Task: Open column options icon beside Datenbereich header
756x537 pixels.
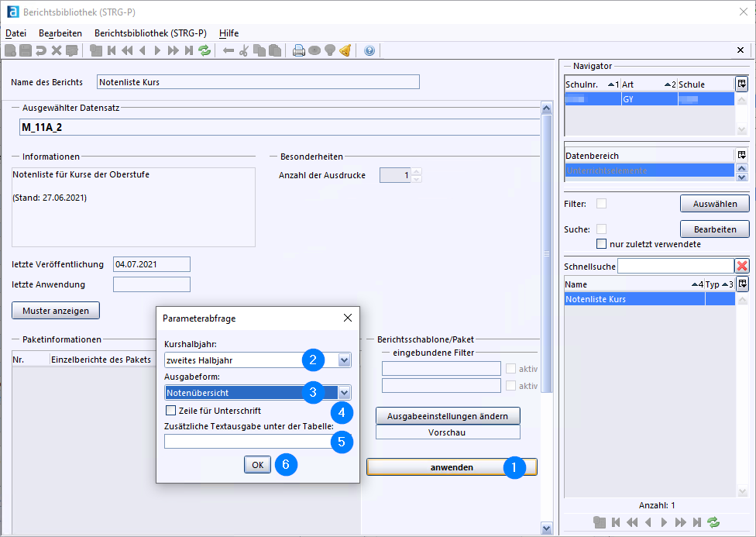Action: pos(741,155)
